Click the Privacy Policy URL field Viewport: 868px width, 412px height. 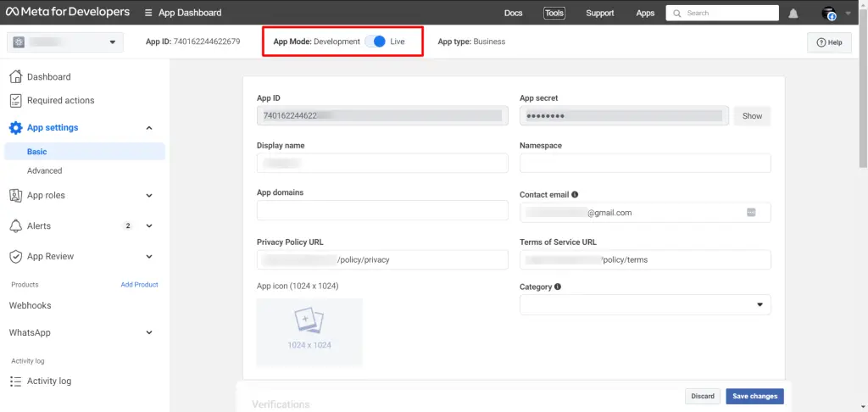click(382, 259)
